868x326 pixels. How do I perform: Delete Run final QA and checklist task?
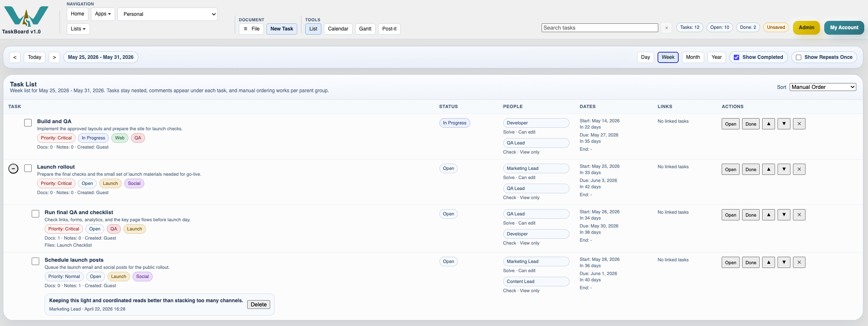[x=799, y=215]
